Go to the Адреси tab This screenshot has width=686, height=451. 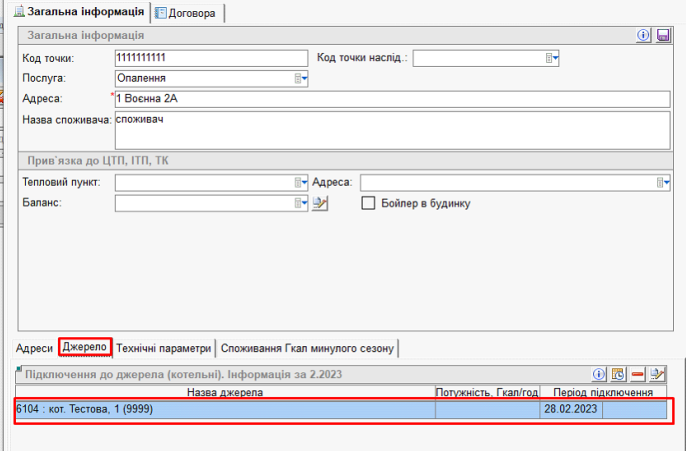coord(35,348)
